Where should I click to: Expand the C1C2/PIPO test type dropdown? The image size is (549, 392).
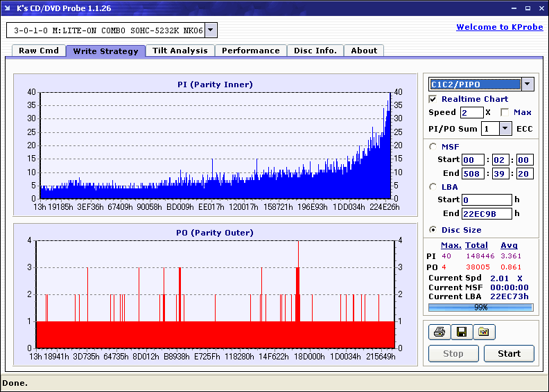point(528,84)
